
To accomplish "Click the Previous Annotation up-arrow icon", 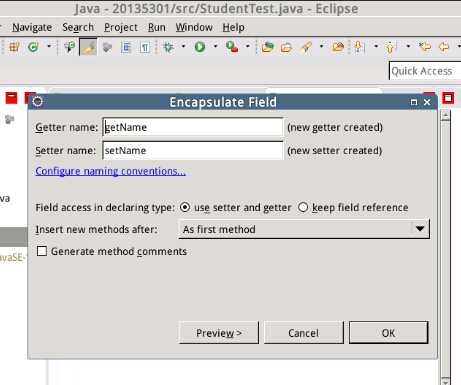I will 390,47.
